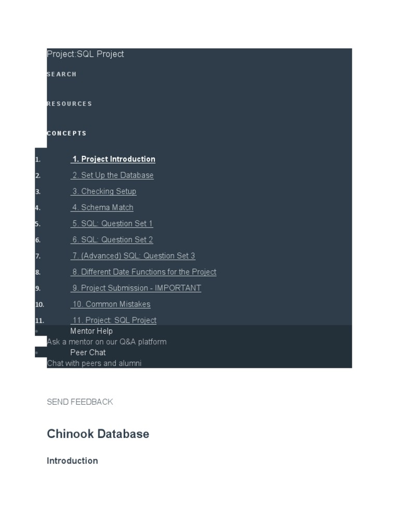Open 7. (Advanced) SQL: Question Set 3

point(134,256)
